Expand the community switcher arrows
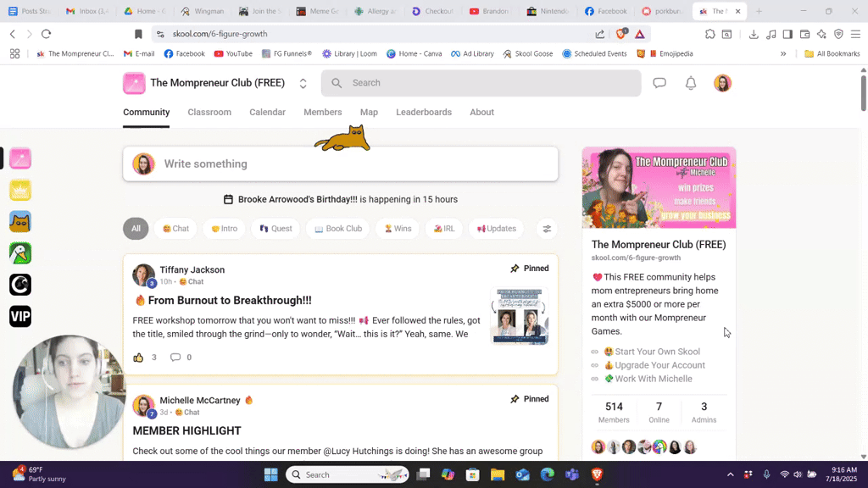Image resolution: width=868 pixels, height=488 pixels. coord(303,83)
